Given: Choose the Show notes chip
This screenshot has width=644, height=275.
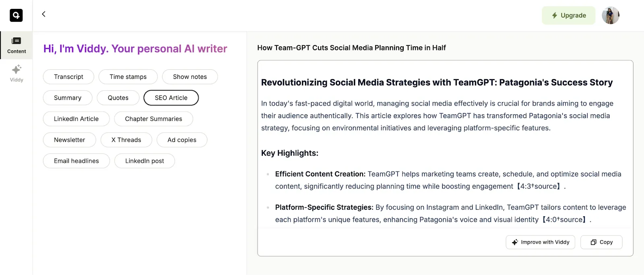Looking at the screenshot, I should coord(190,77).
